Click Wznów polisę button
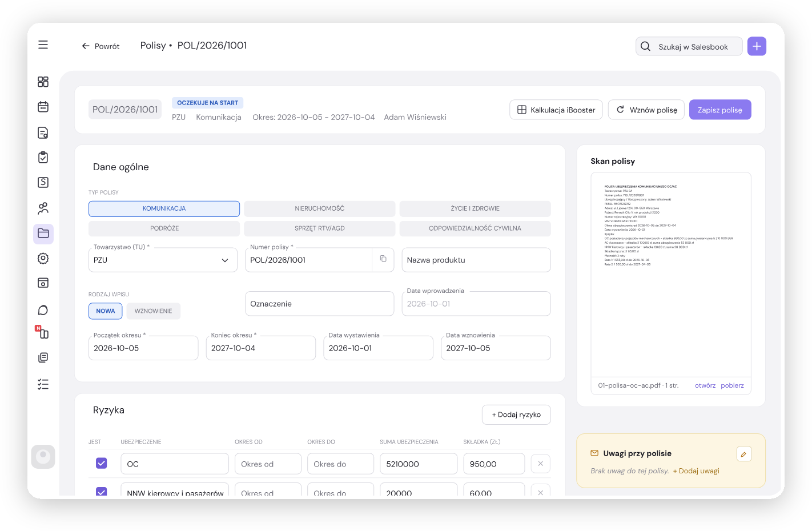This screenshot has width=812, height=531. click(x=646, y=110)
